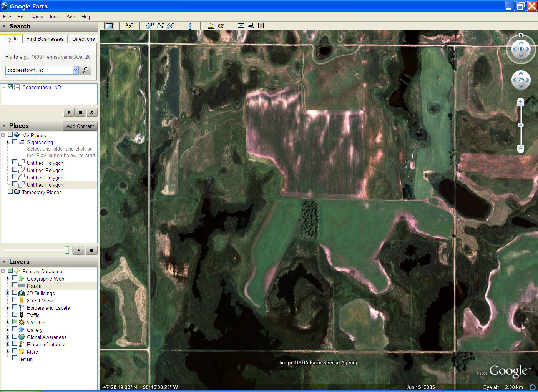
Task: Open the Fly to history dropdown
Action: (x=75, y=70)
